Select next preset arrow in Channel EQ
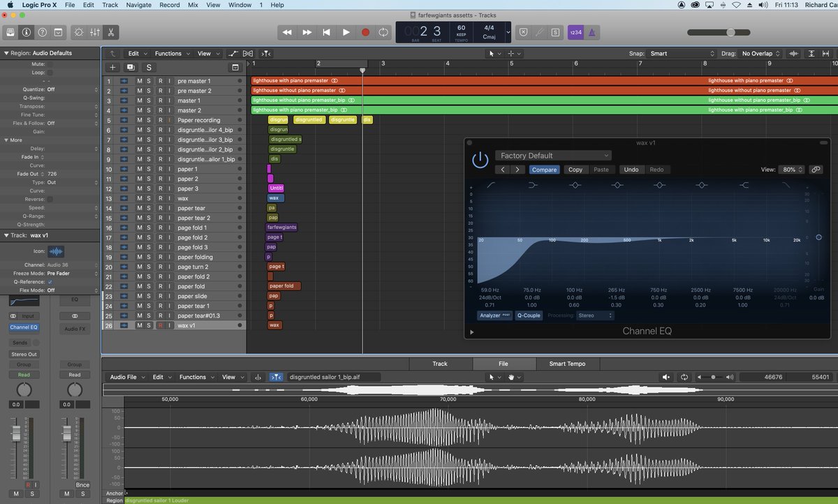The height and width of the screenshot is (504, 838). [x=517, y=170]
